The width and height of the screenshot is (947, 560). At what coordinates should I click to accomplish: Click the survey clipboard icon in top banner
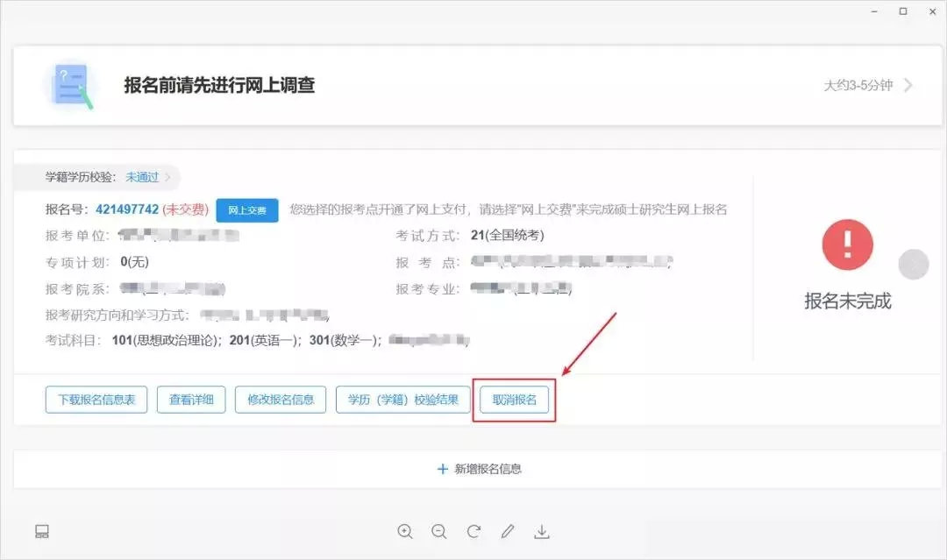pos(72,85)
